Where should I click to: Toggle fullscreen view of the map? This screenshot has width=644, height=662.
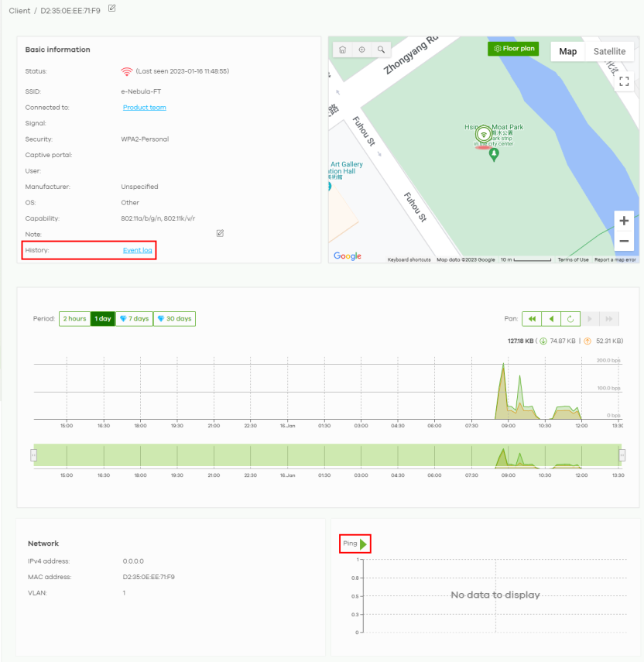624,82
